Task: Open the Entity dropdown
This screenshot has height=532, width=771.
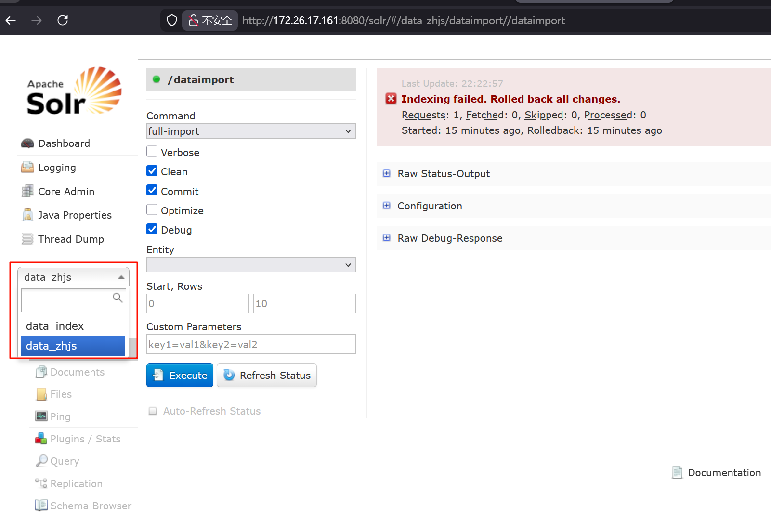Action: [x=250, y=265]
